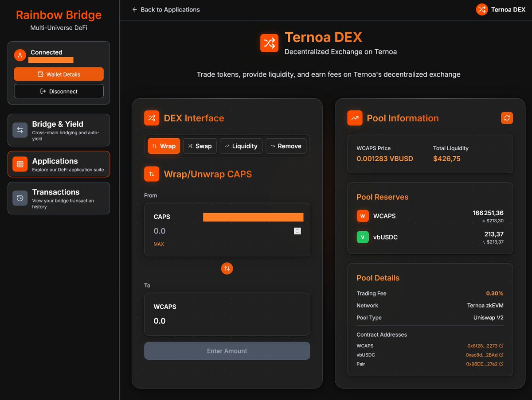Click the Applications grid icon
The width and height of the screenshot is (532, 400).
click(x=20, y=164)
